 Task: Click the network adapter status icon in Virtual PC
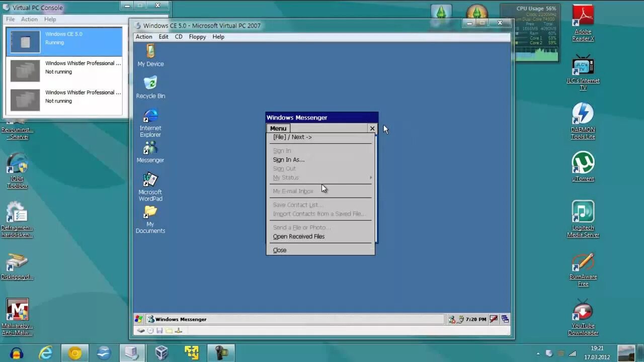[x=178, y=330]
